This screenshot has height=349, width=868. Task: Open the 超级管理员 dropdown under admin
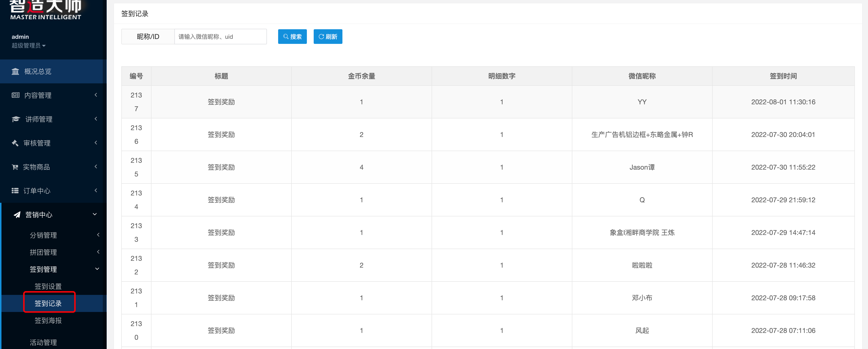28,46
